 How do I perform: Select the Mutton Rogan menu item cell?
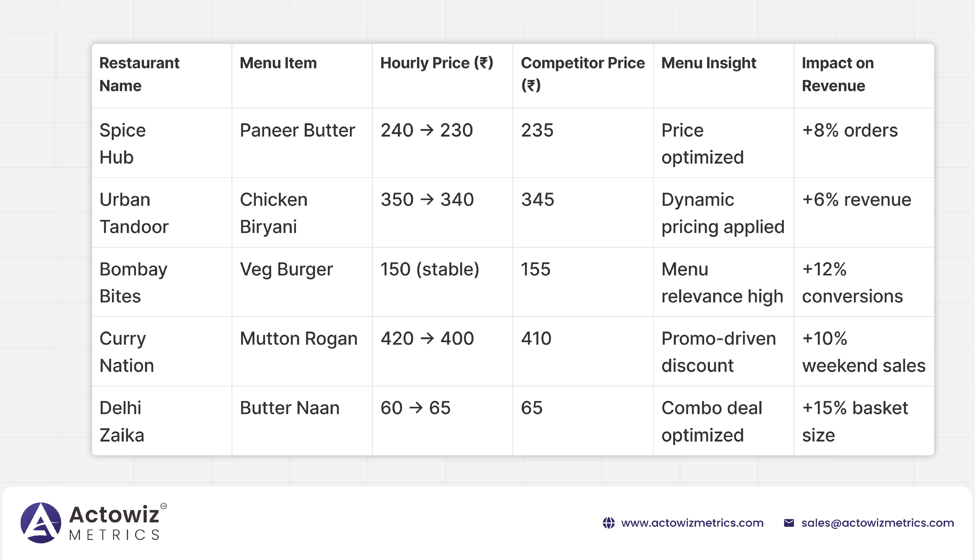coord(299,339)
